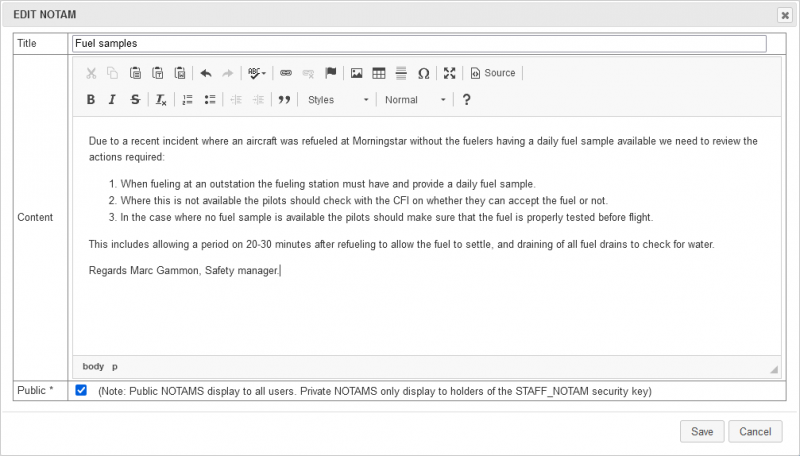Cancel editing the NOTAM

pos(755,432)
